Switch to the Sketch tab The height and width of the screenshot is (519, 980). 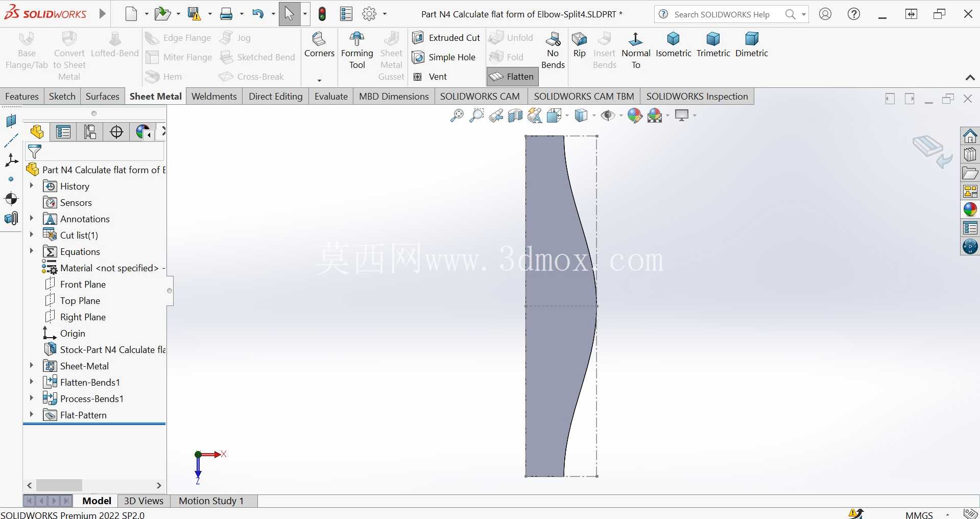[x=62, y=97]
